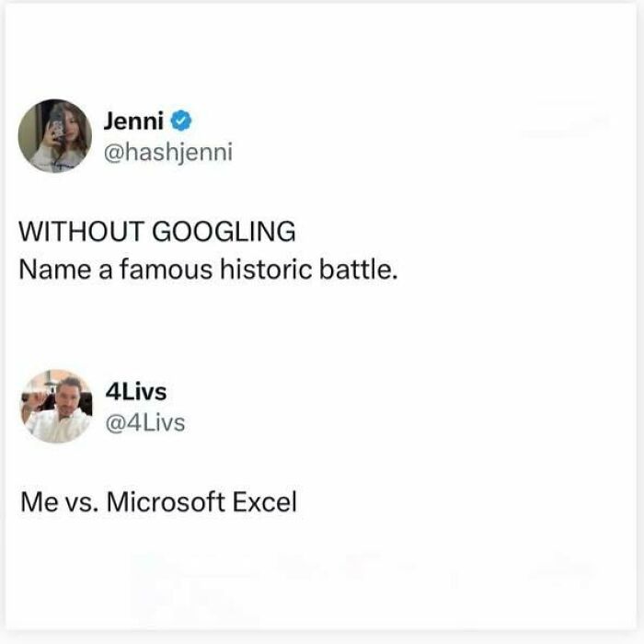644x644 pixels.
Task: Click the word famous in the tweet
Action: [x=166, y=270]
